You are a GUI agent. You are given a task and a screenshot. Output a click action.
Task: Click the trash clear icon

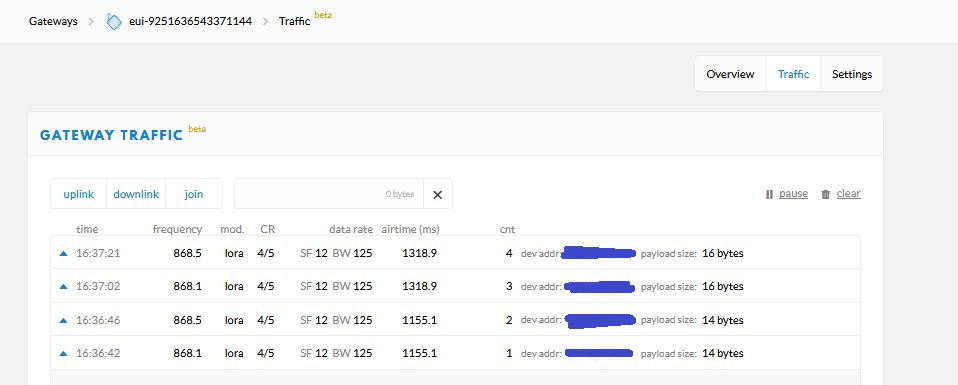point(825,194)
